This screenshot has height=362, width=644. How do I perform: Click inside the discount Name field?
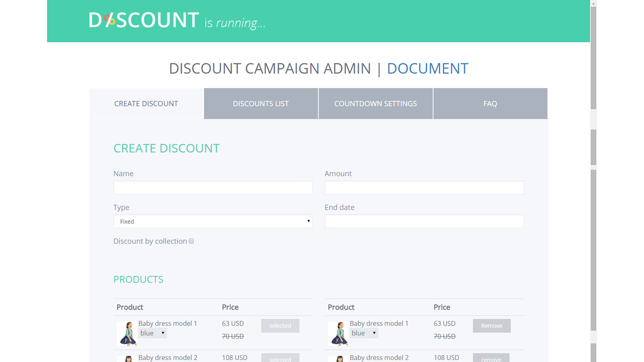click(213, 187)
